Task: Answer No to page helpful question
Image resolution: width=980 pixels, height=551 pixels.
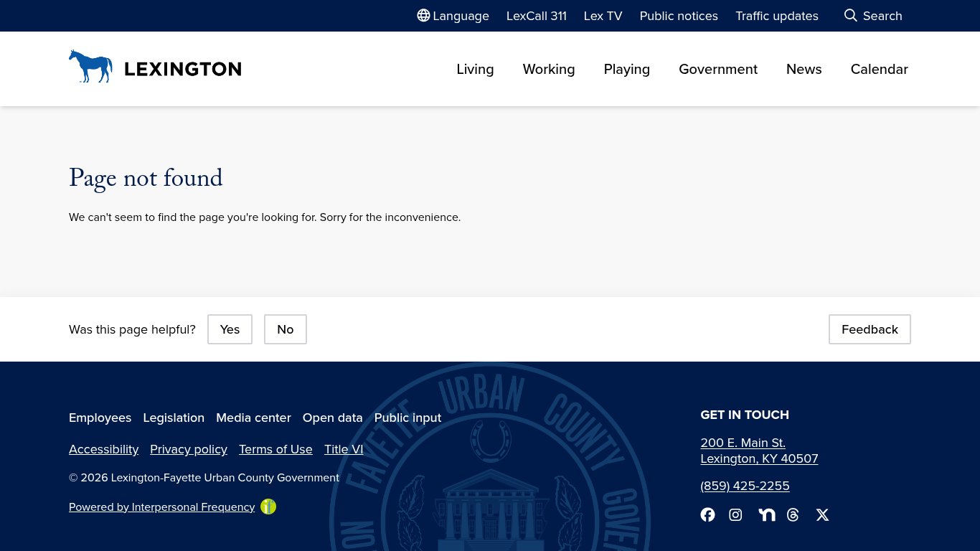Action: pyautogui.click(x=286, y=329)
